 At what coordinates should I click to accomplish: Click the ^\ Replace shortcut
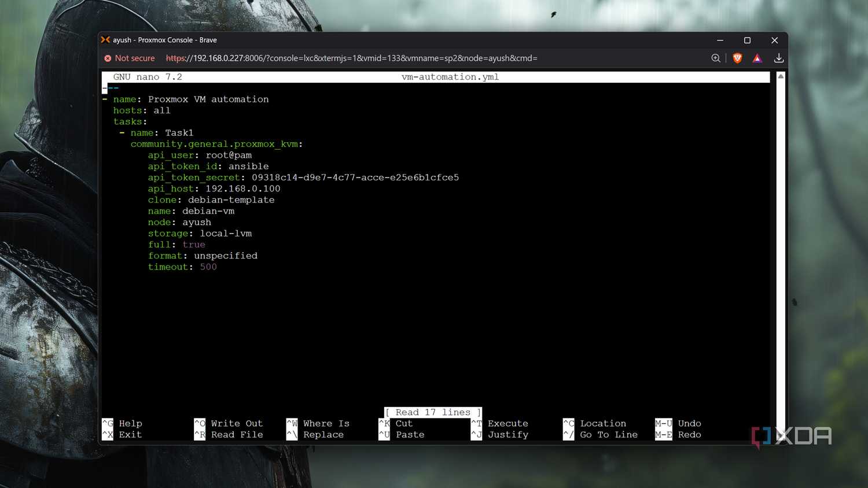(315, 435)
